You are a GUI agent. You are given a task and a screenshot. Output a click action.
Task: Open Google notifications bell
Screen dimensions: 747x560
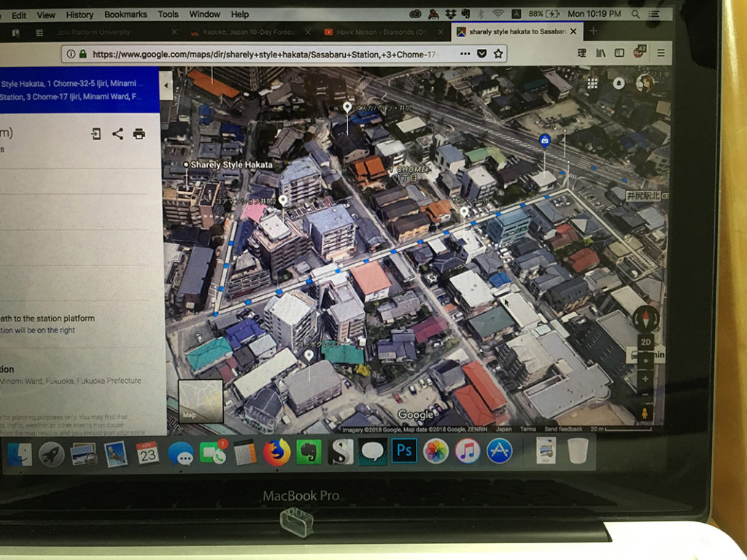[619, 84]
